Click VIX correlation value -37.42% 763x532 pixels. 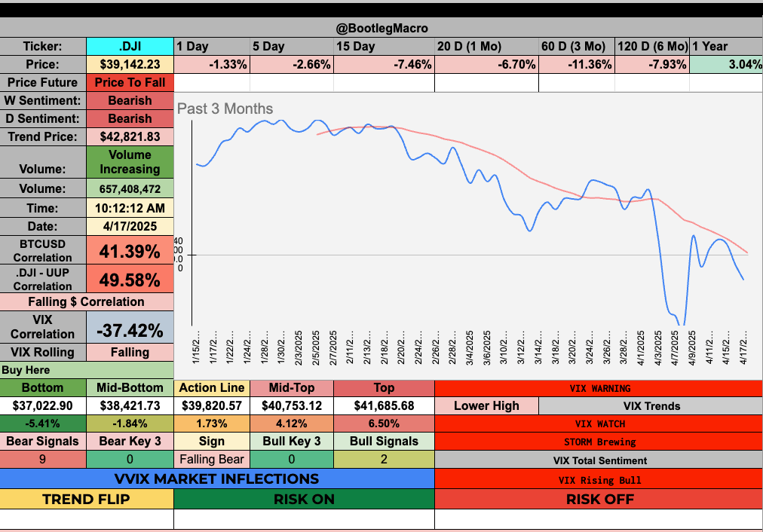(130, 327)
